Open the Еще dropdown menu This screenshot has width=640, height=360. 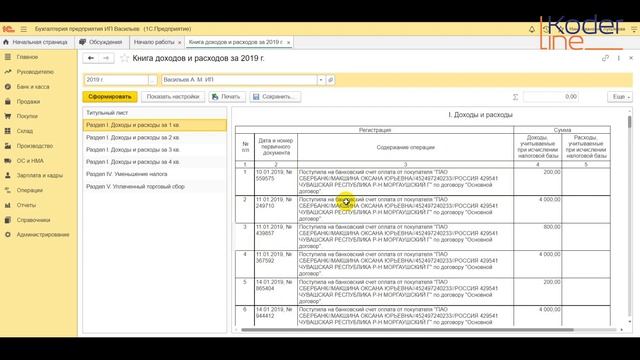click(620, 97)
